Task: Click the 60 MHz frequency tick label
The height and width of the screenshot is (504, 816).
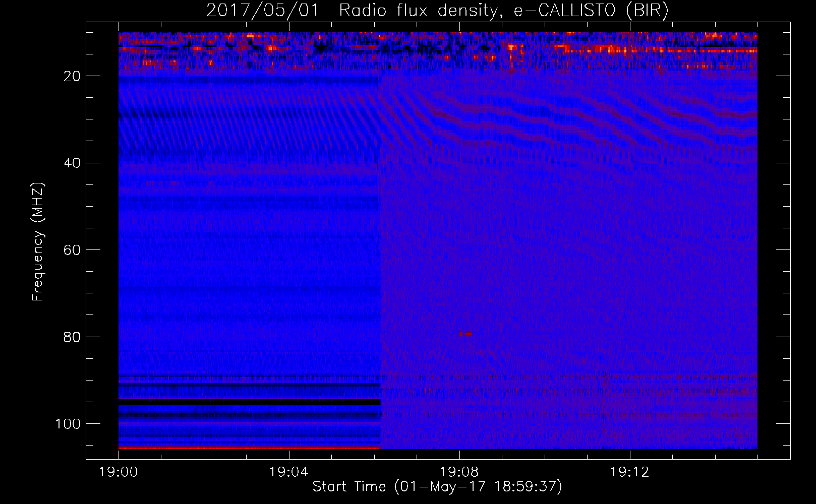Action: [73, 250]
